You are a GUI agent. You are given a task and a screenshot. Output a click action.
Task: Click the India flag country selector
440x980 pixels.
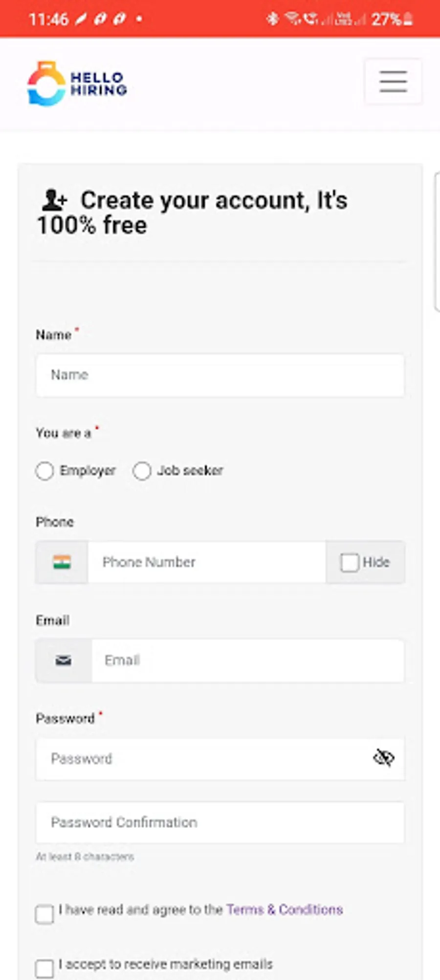click(x=62, y=562)
